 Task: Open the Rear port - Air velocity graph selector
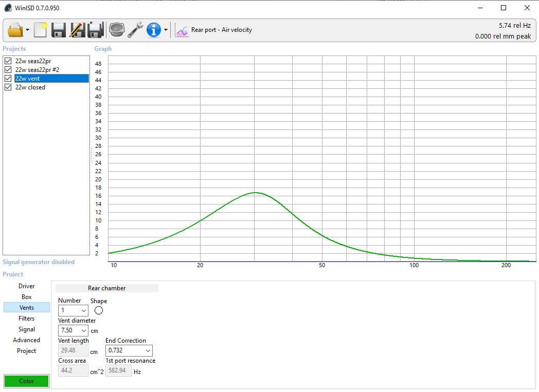coord(221,30)
